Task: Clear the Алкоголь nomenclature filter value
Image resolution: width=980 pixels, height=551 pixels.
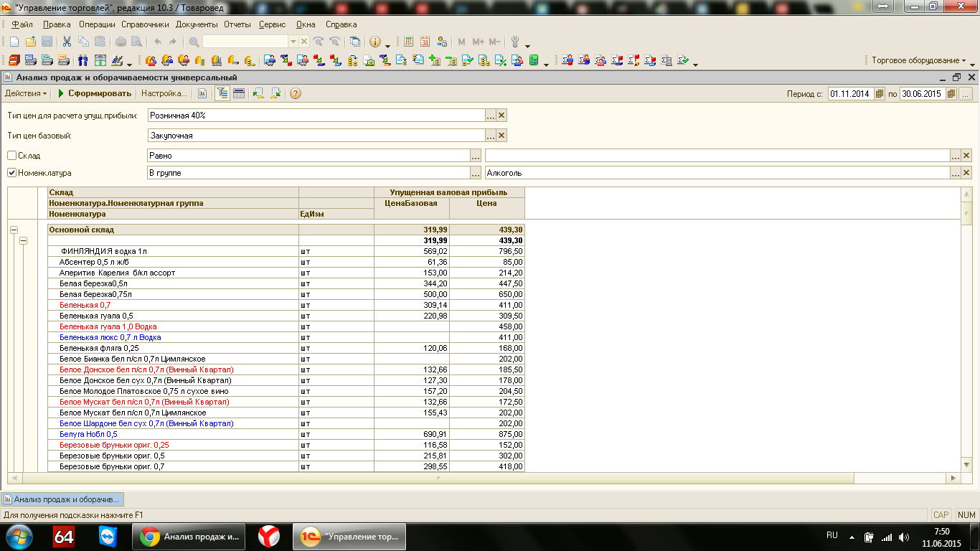Action: click(x=966, y=172)
